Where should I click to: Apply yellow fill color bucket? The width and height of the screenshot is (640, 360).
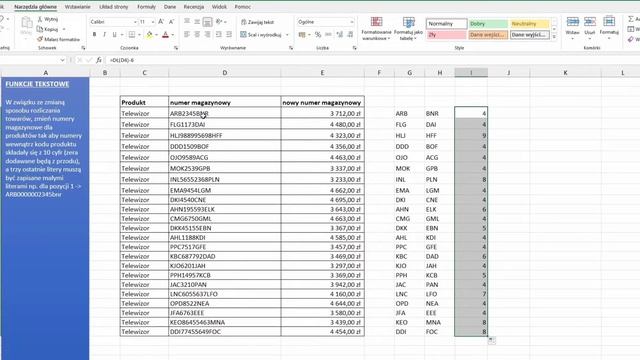point(149,35)
